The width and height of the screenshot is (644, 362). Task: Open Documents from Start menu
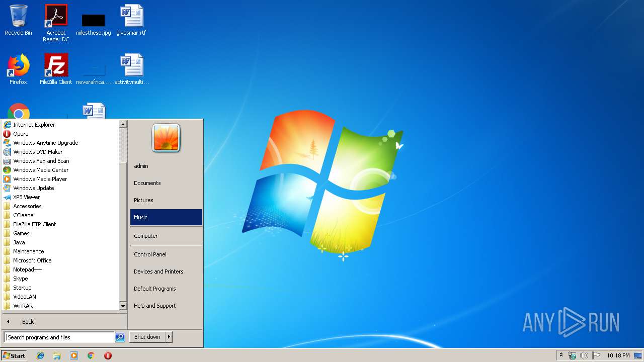[166, 183]
